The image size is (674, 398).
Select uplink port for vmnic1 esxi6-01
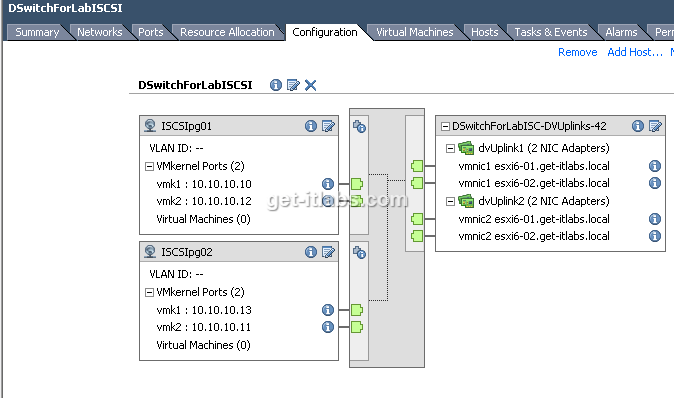coord(417,166)
